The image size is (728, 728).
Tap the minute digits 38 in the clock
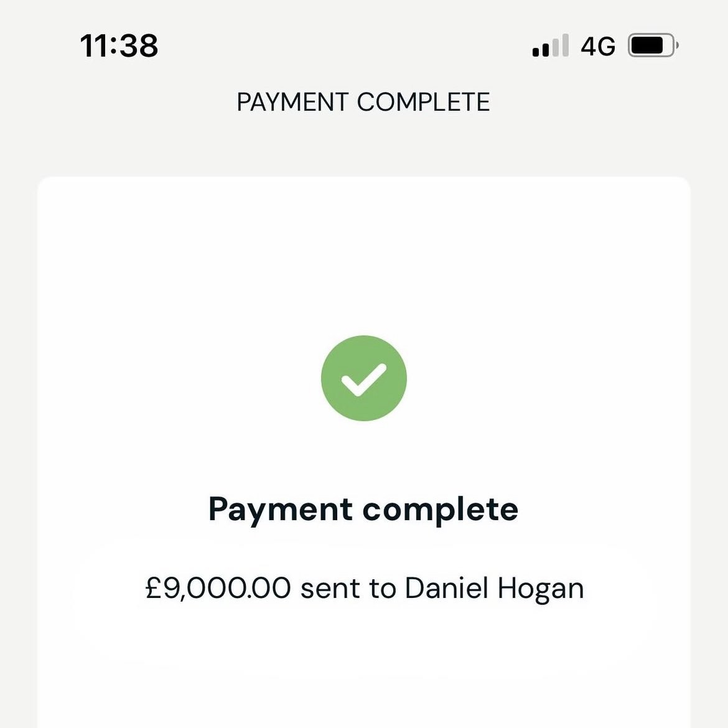coord(139,46)
